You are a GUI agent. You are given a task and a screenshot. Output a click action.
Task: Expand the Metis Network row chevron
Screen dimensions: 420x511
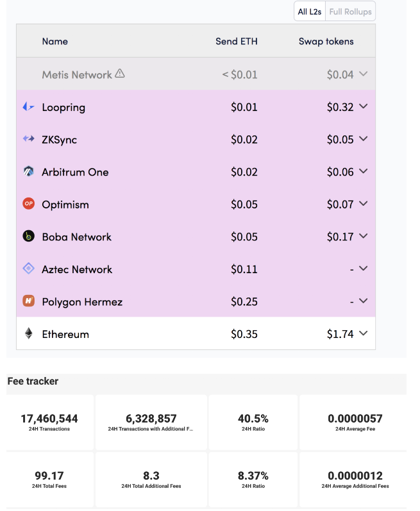coord(363,74)
